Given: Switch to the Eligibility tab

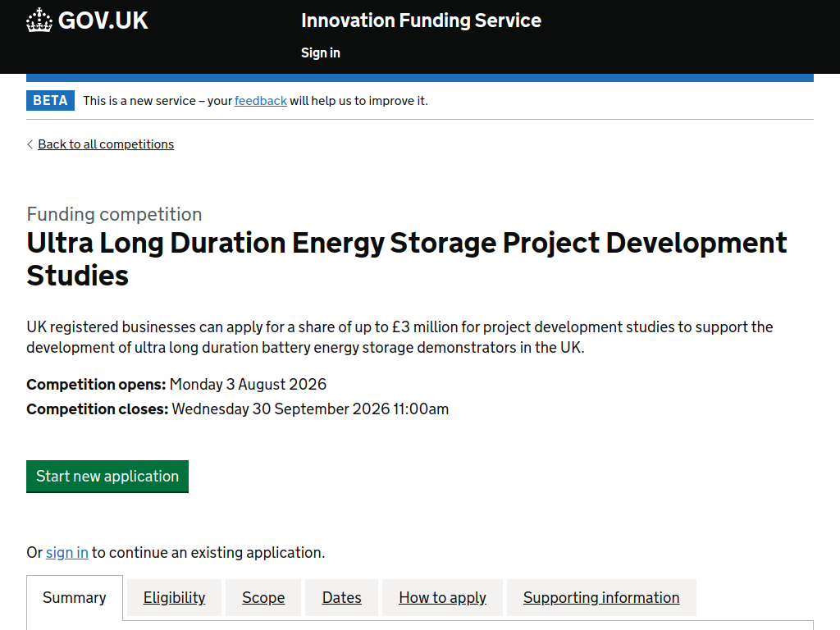Looking at the screenshot, I should click(x=174, y=598).
